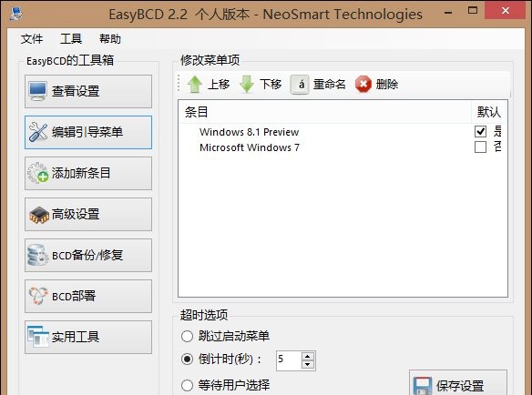
Task: Click the BCD备份/修复 button text
Action: pos(87,256)
